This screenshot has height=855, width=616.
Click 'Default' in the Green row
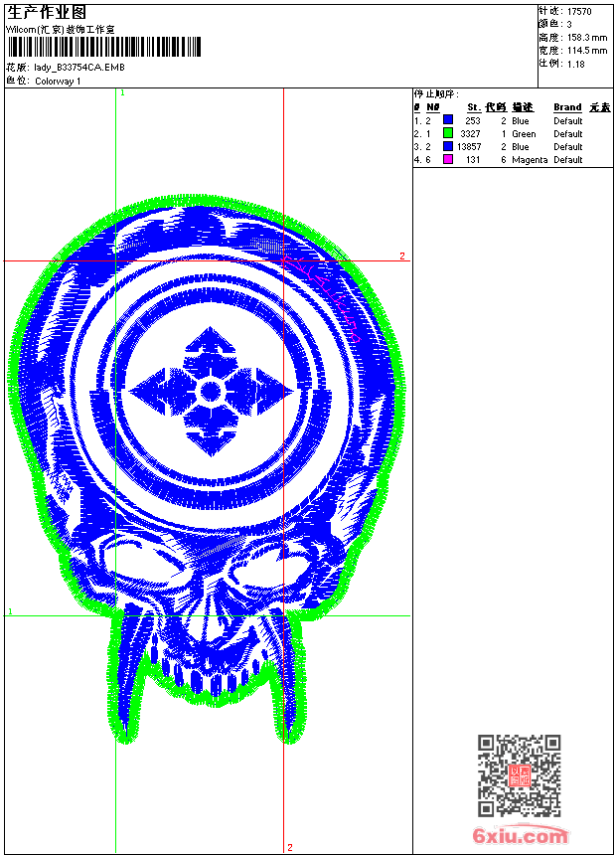coord(567,134)
